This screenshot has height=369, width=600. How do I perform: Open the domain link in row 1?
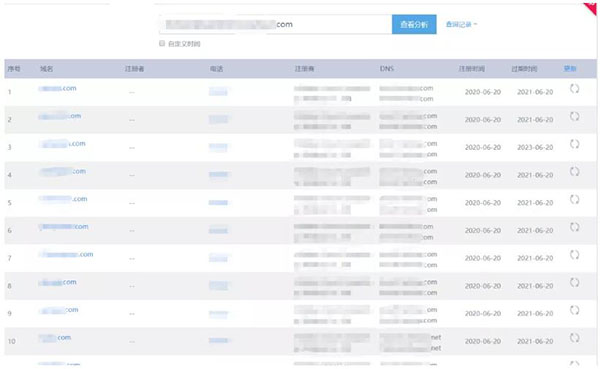click(57, 88)
